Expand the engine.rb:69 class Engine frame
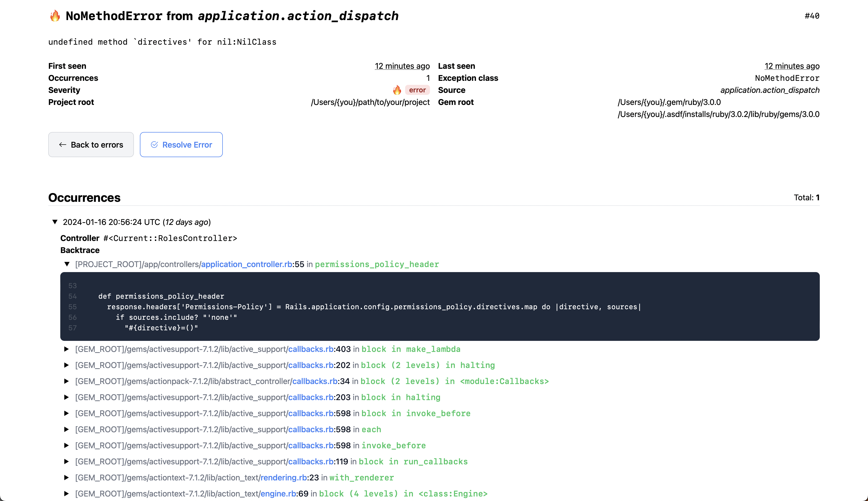 [x=67, y=494]
